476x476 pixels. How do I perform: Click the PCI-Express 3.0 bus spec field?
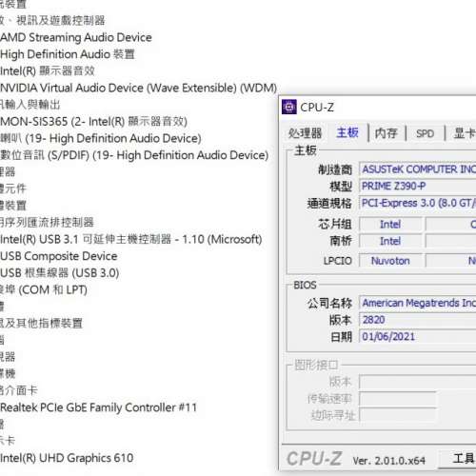tap(418, 203)
